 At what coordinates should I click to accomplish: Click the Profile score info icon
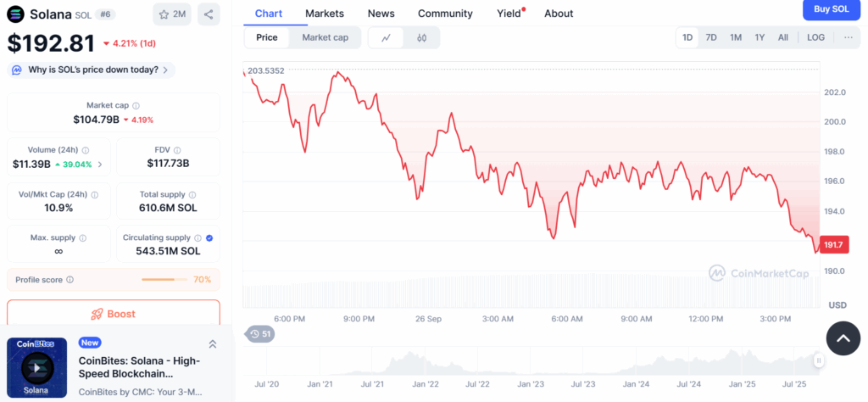click(70, 279)
